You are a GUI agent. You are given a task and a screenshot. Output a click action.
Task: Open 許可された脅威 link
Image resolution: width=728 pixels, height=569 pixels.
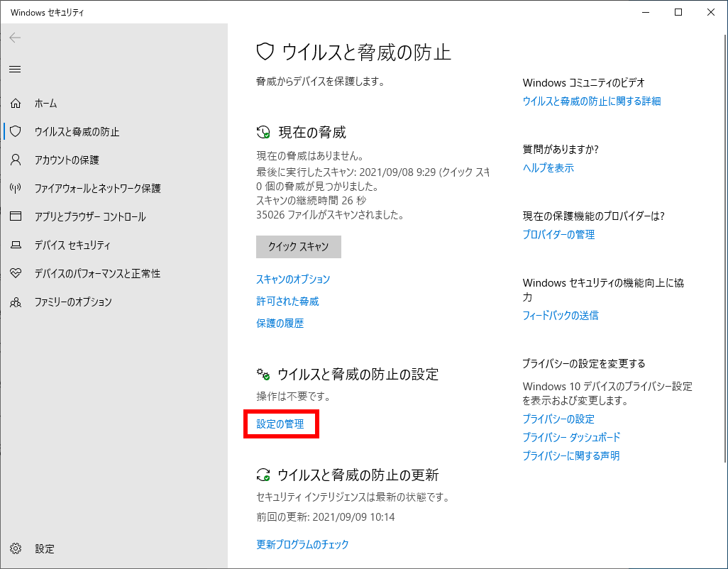pyautogui.click(x=287, y=302)
